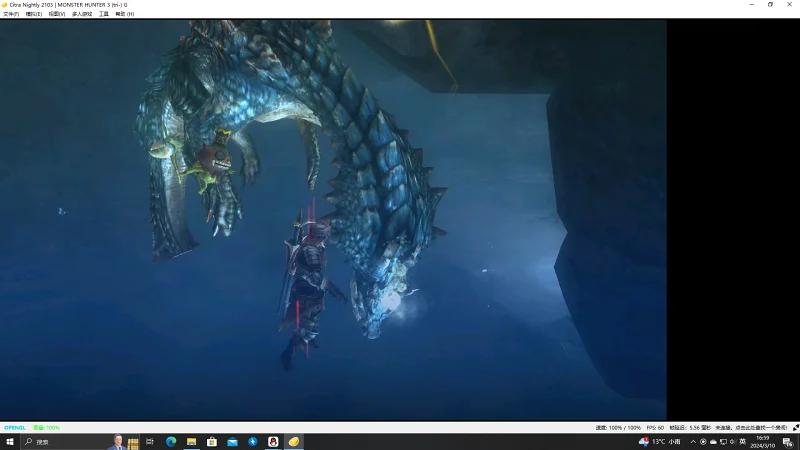This screenshot has width=800, height=450.
Task: Open File Explorer from the taskbar
Action: pos(191,442)
